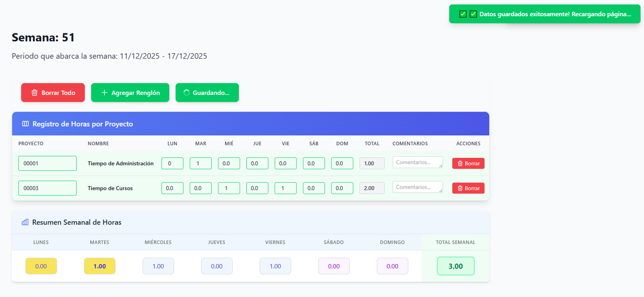Add a new row with Agregar Renglón

pyautogui.click(x=130, y=93)
